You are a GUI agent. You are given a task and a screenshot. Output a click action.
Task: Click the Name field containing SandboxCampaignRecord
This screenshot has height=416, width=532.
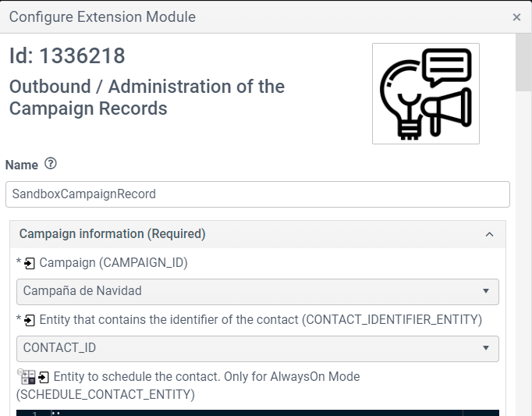coord(257,194)
